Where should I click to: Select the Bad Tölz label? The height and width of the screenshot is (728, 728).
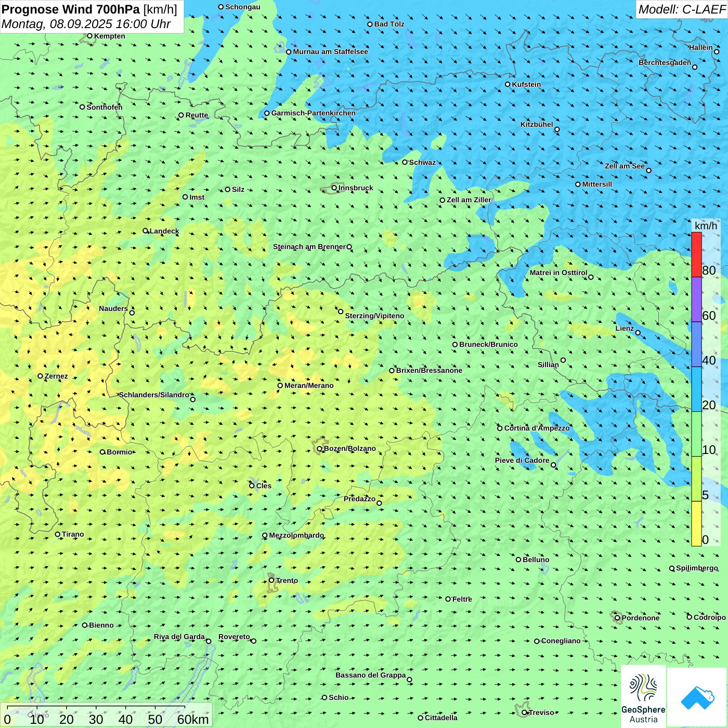tap(389, 24)
